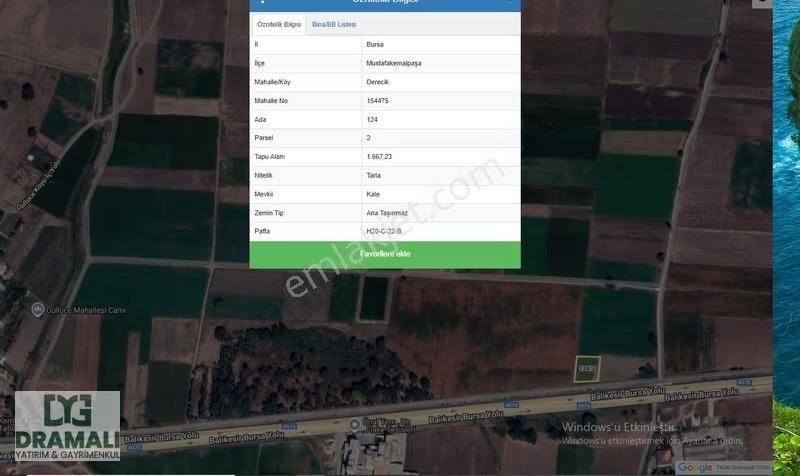Click the Tapu Alanı value 1.667,23
This screenshot has height=476, width=800.
click(379, 157)
